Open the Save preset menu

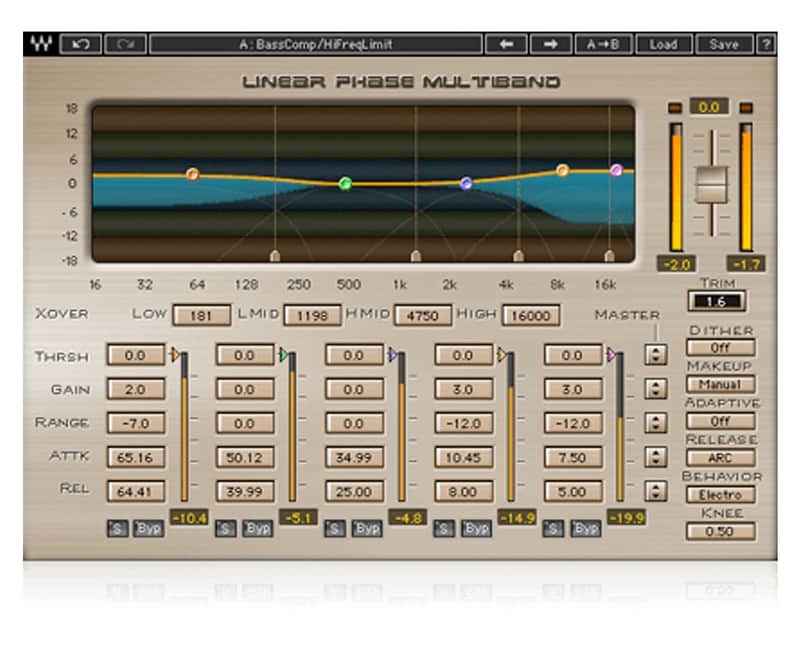pos(724,44)
